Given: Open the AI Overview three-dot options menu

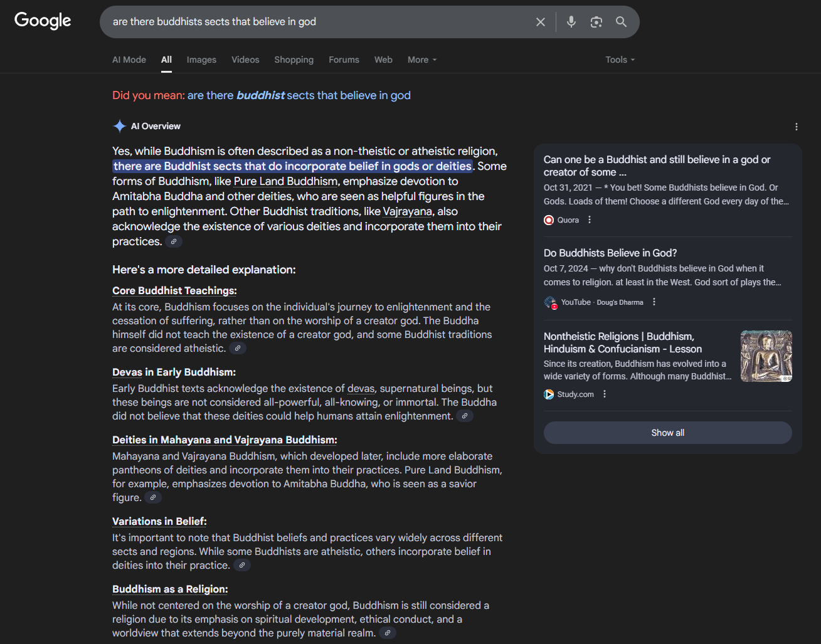Looking at the screenshot, I should point(797,127).
